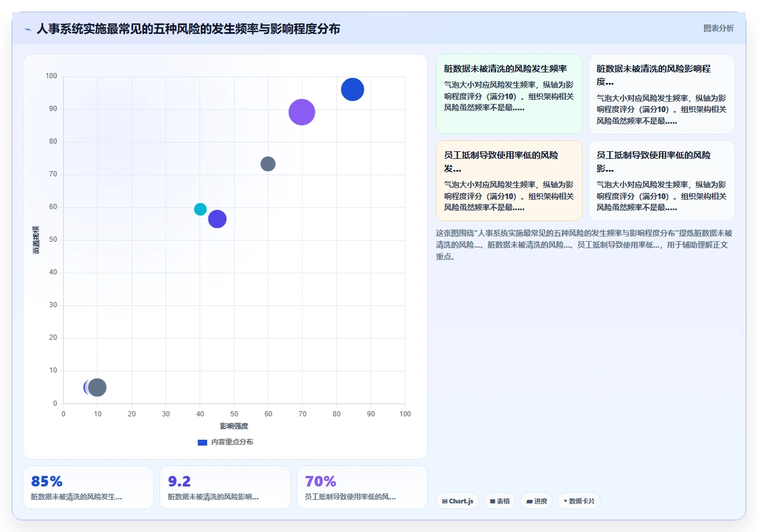Click the 9.2 statistic card
This screenshot has width=758, height=532.
point(225,487)
